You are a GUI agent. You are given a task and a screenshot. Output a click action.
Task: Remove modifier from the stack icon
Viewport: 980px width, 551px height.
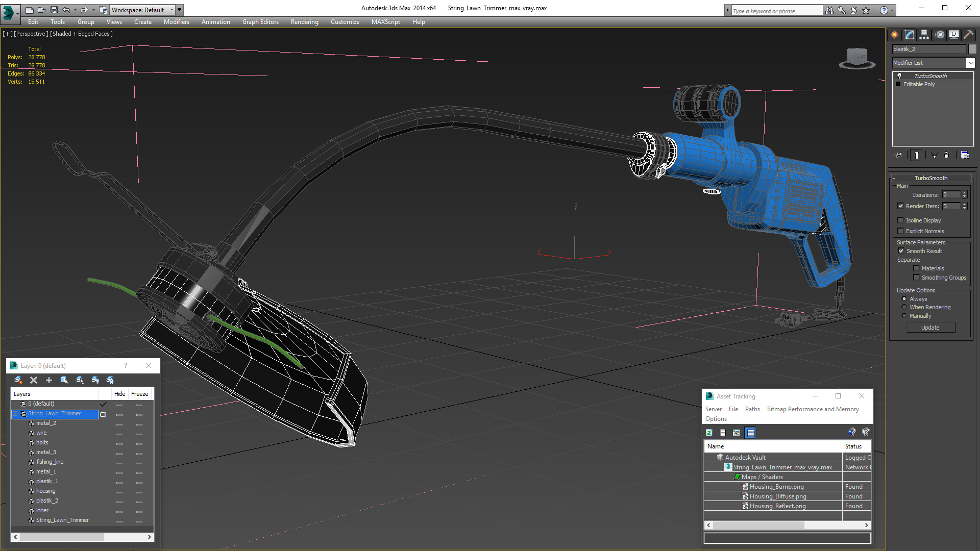947,155
